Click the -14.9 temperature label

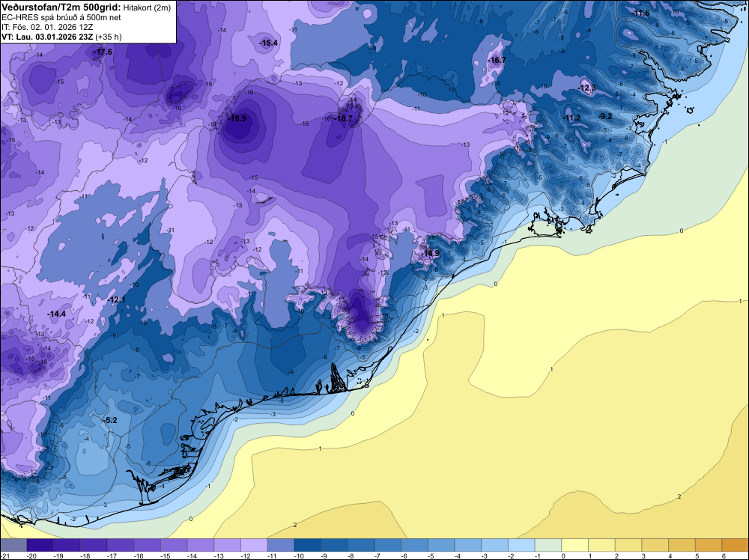point(430,253)
